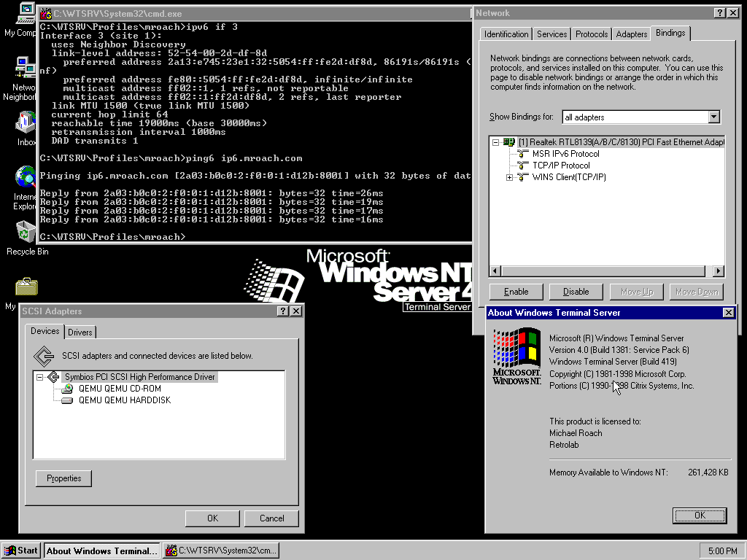Collapse the Realtek RTL8139 adapter node
Screen dimensions: 747x560
[x=495, y=142]
